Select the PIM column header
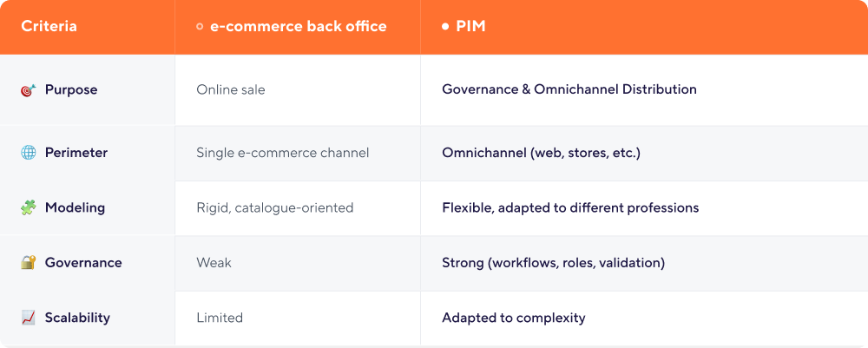This screenshot has width=868, height=348. coord(470,27)
